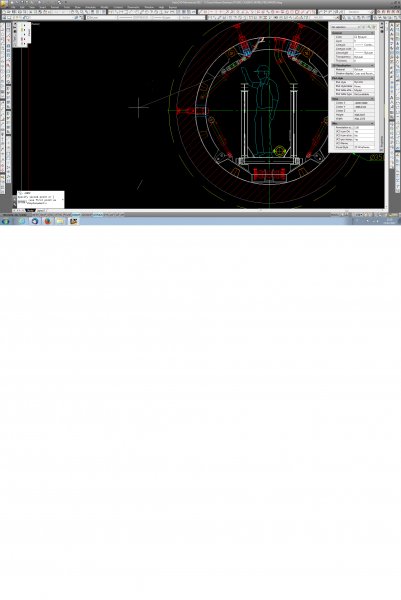Click the Center X value field

point(364,103)
